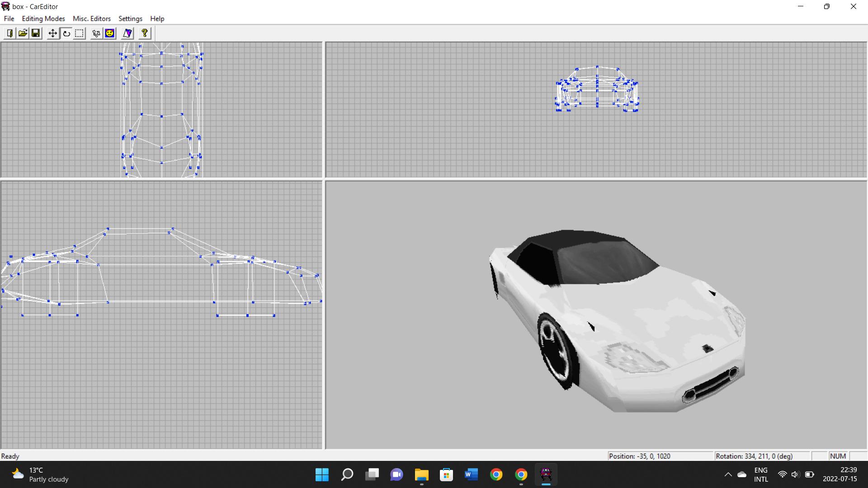Click the front-view car wireframe

597,89
